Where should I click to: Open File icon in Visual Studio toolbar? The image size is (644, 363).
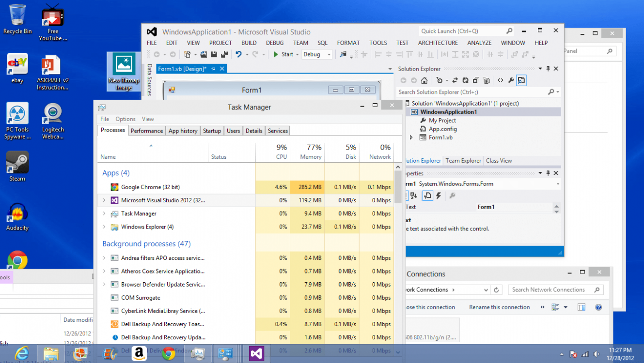[204, 54]
